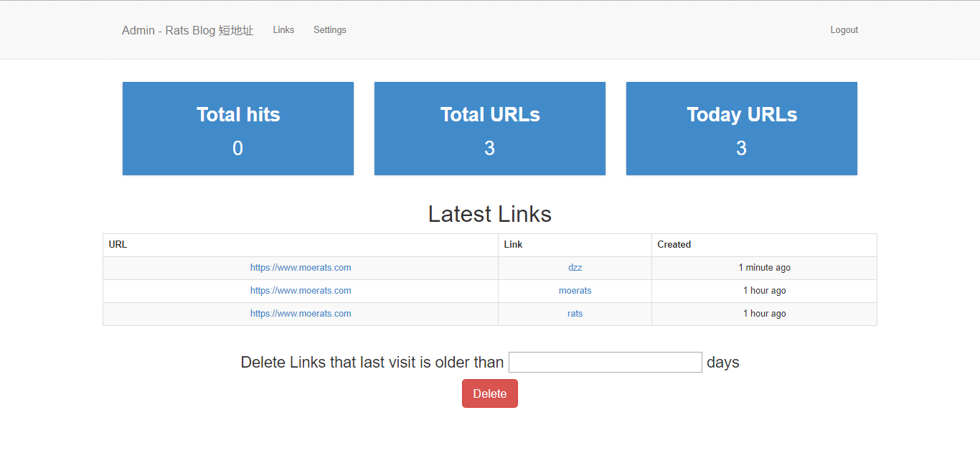Open the moerats.com URL in the moerats row

click(x=301, y=291)
